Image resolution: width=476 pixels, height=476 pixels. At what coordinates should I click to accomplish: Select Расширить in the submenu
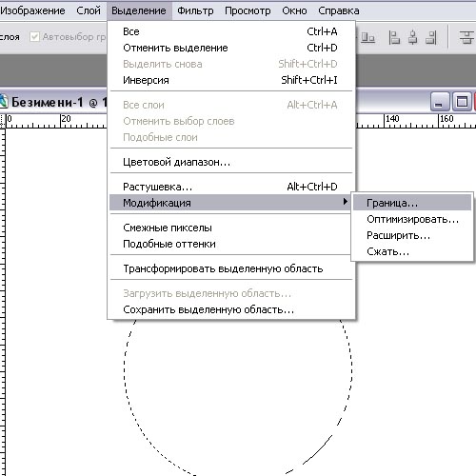click(x=412, y=235)
